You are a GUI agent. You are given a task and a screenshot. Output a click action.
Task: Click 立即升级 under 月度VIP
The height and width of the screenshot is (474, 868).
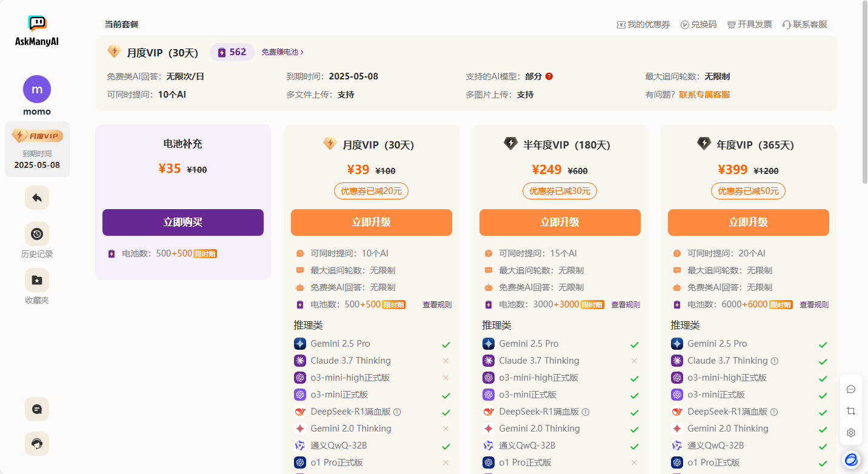click(x=372, y=222)
